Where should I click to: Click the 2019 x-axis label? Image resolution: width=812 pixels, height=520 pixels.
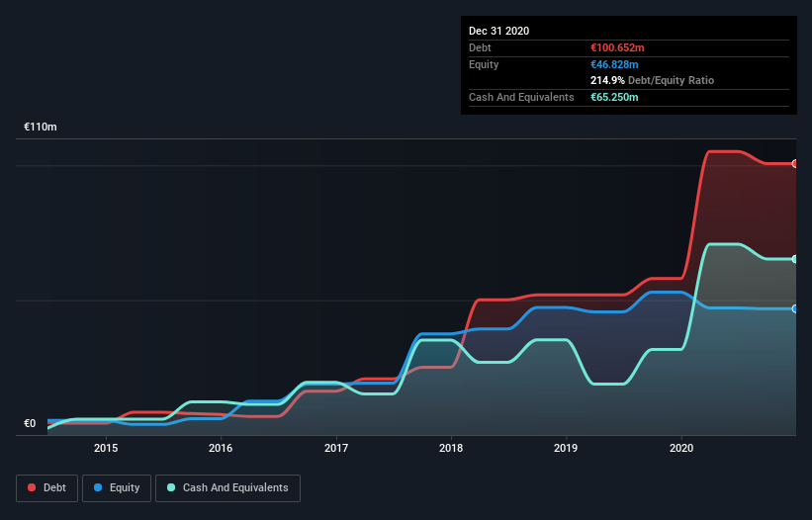click(566, 448)
